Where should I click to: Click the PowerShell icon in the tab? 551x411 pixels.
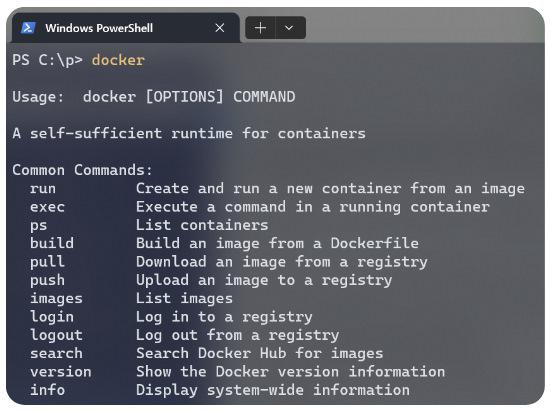coord(28,28)
